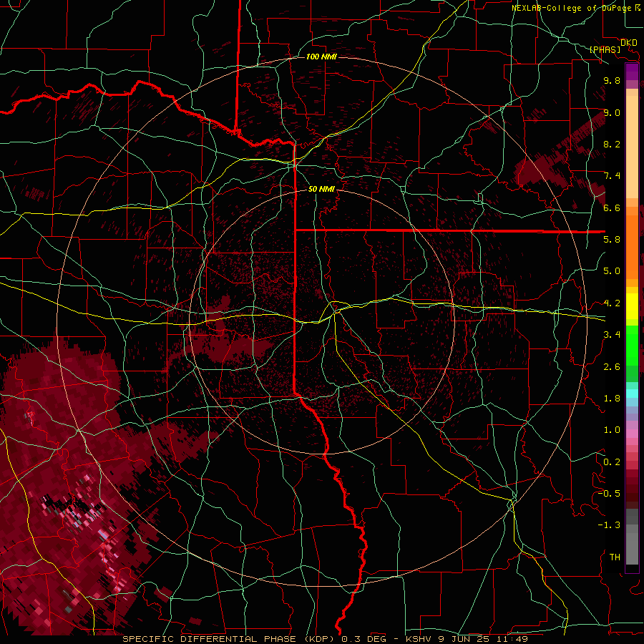Click the 9 JUN 25 11:49 timestamp

[x=482, y=639]
